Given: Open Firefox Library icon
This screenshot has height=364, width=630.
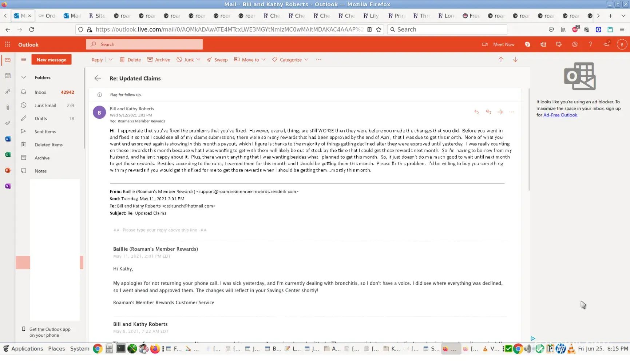Looking at the screenshot, I should [563, 29].
